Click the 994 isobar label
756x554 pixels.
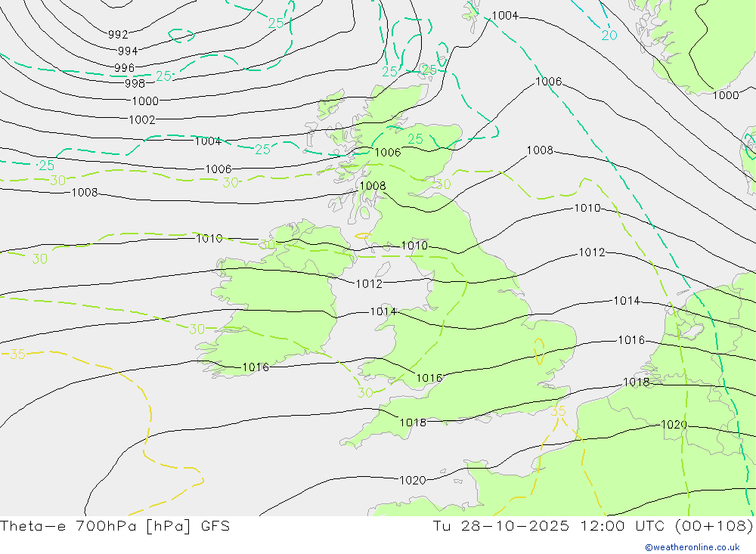(x=128, y=51)
